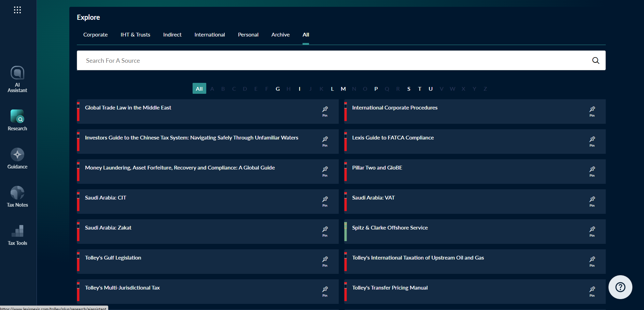Open Tolley's Multi-Jurisdictional Tax

click(x=122, y=288)
